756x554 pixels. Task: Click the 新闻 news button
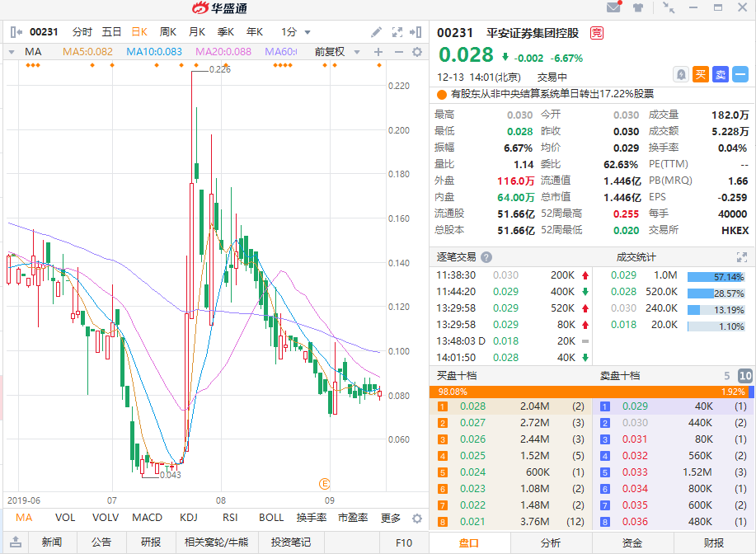[51, 542]
